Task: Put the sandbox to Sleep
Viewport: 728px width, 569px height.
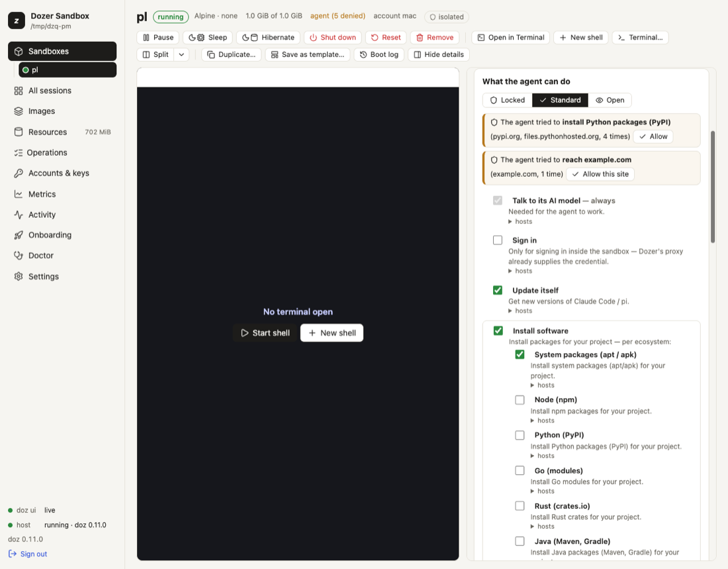Action: pos(208,37)
